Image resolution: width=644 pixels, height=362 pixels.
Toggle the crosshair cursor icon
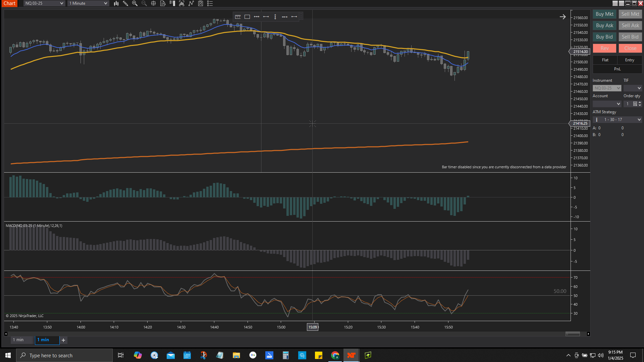coord(154,3)
